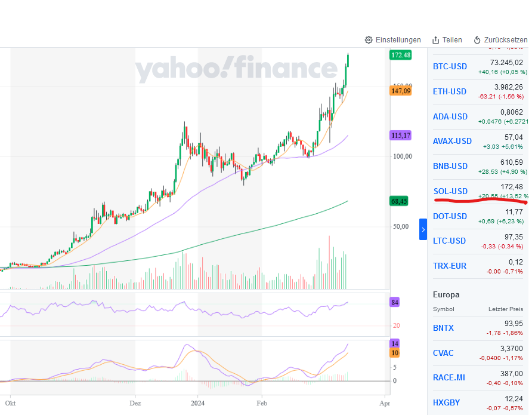Open chart settings via Einstellungen label
532x415 pixels.
(x=398, y=40)
